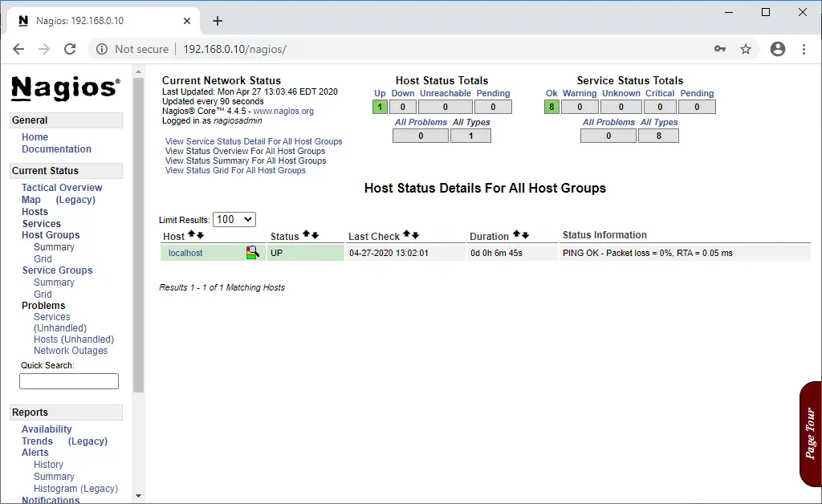The height and width of the screenshot is (504, 822).
Task: Click the green Up count 1 box
Action: pos(380,107)
